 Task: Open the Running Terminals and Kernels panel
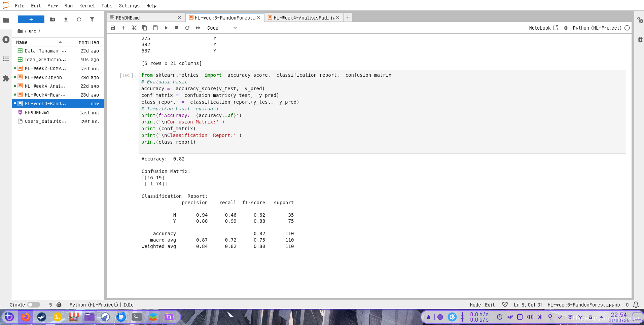(x=6, y=40)
